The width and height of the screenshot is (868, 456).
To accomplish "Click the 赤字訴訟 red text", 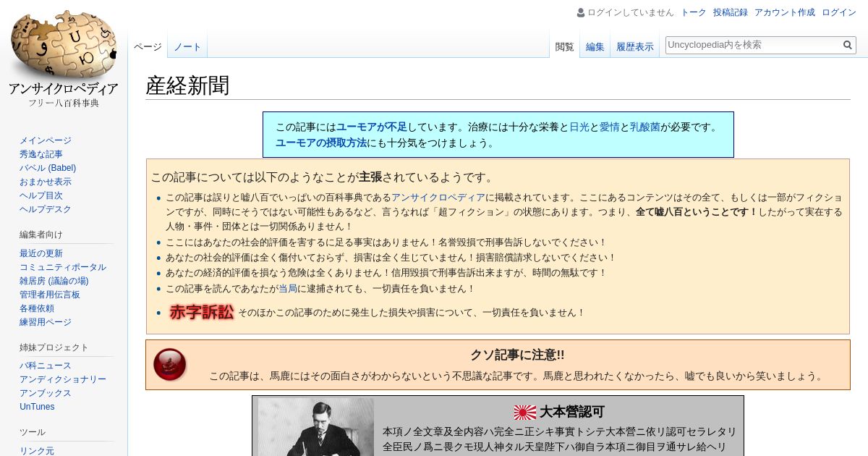I will (x=202, y=313).
